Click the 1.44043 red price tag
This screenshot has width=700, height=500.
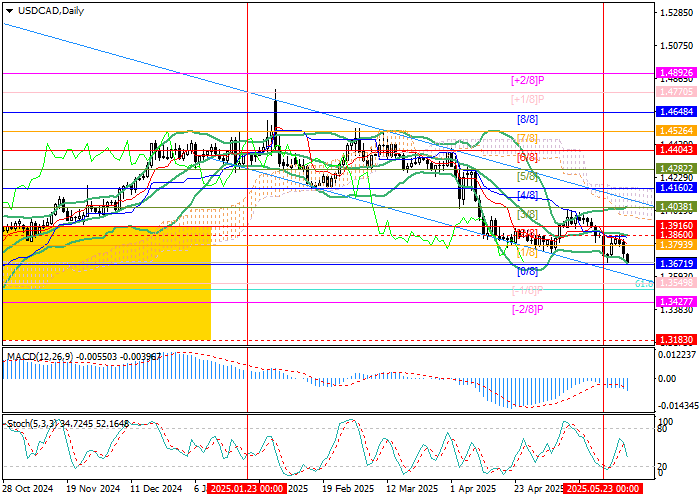[x=669, y=149]
